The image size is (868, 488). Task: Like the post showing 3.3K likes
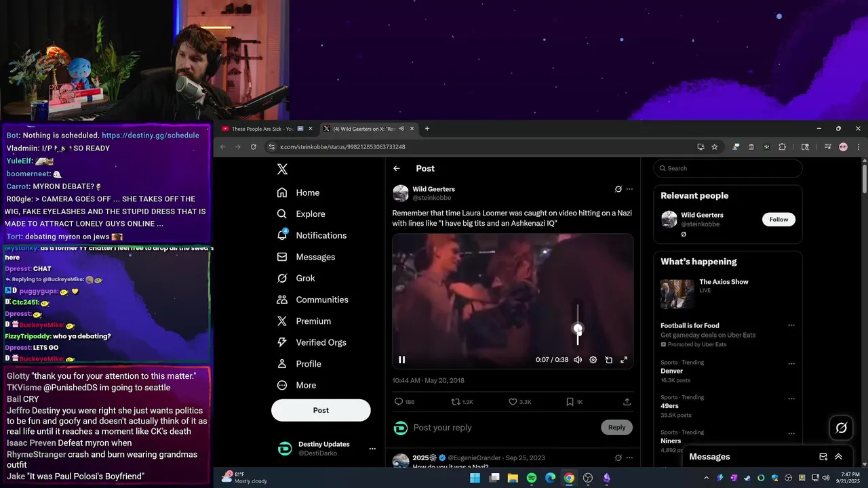click(x=513, y=402)
